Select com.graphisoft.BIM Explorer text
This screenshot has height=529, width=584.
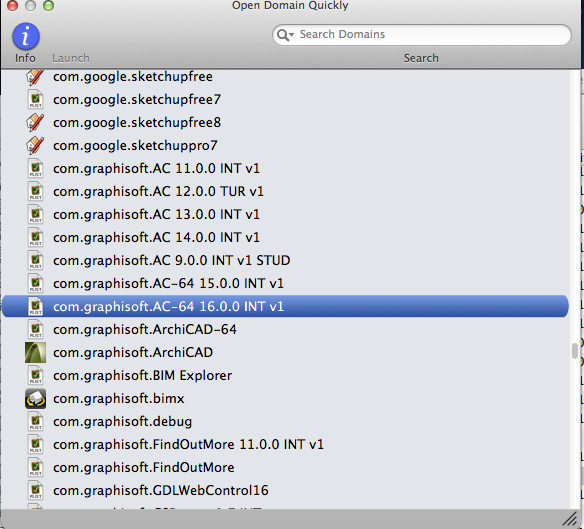(x=142, y=376)
